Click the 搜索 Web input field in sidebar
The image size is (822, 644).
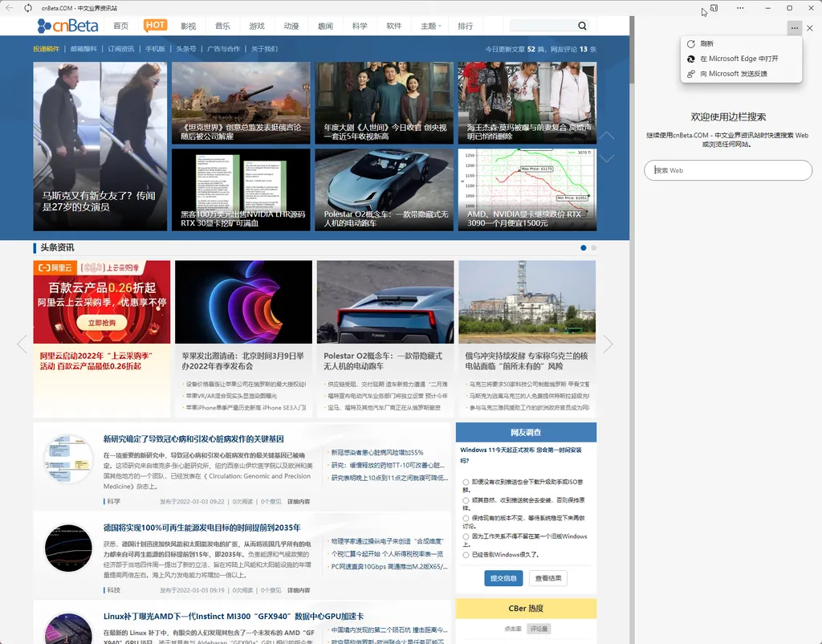[728, 170]
